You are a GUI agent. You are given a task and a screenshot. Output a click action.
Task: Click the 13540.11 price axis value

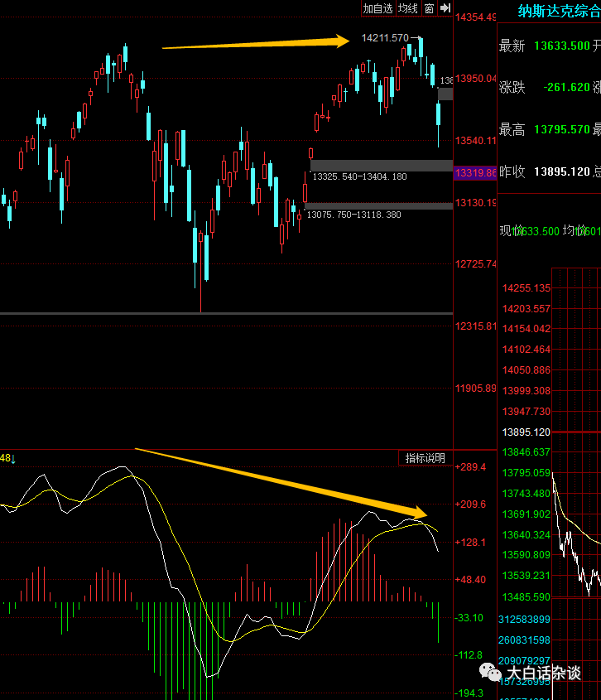point(476,141)
